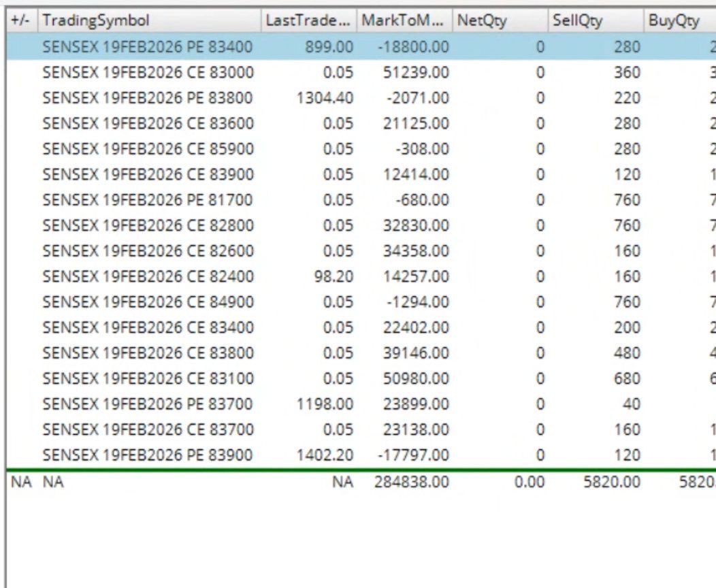Select row SENSEX 19FEB2026 PE 83900
716x588 pixels.
(x=361, y=455)
